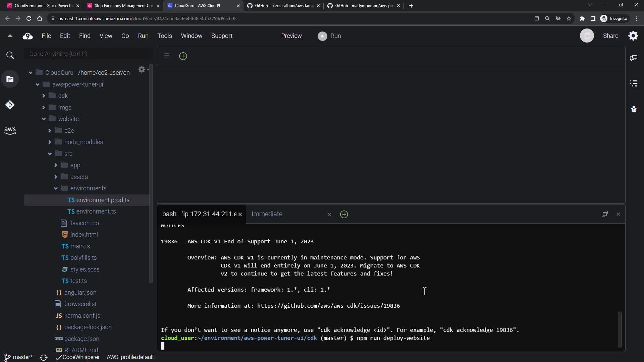Open the AWS Toolkit sidebar icon
Screen dimensions: 644x362
click(10, 130)
